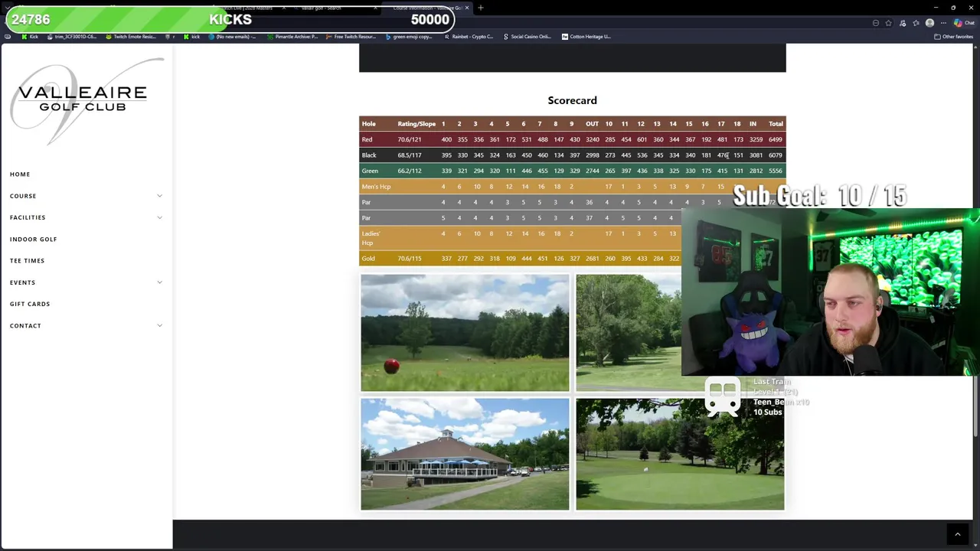Open the Rainbet Crypto bookmark

point(469,37)
